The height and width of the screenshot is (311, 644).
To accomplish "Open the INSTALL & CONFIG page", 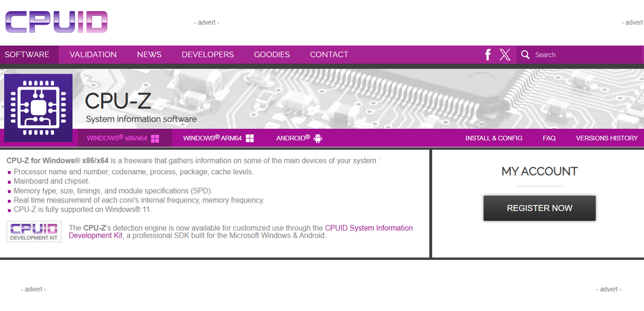I will (494, 138).
